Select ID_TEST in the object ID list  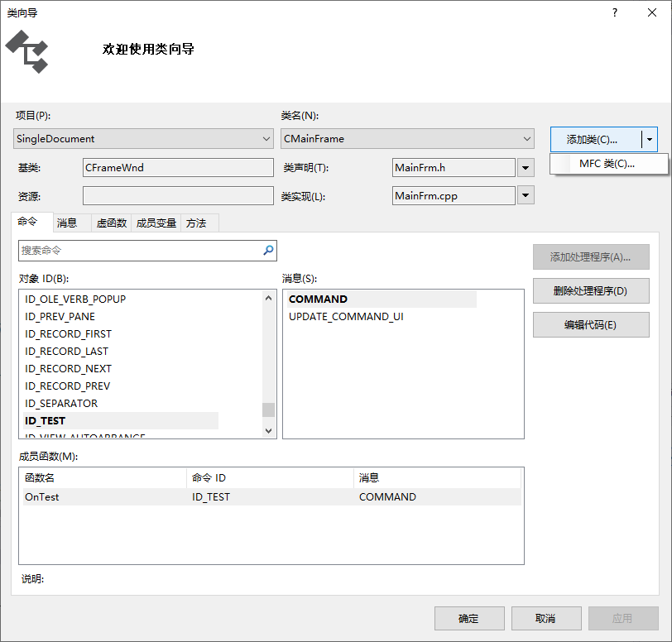pyautogui.click(x=45, y=420)
